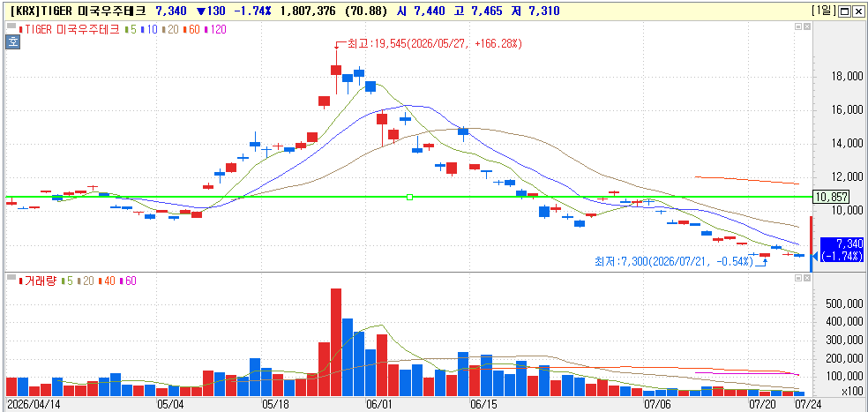Viewport: 868px width, 412px height.
Task: Click the 06/01 date axis label
Action: 378,405
